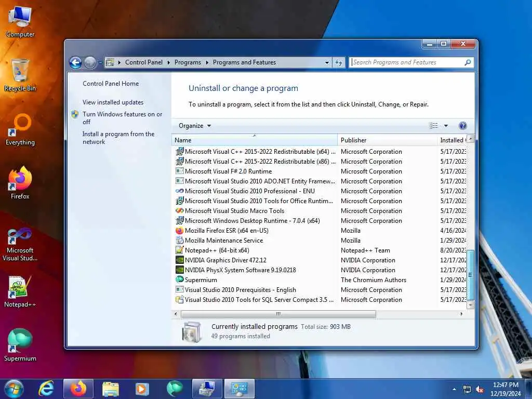The image size is (532, 399).
Task: Sort by the Name column header
Action: point(255,140)
